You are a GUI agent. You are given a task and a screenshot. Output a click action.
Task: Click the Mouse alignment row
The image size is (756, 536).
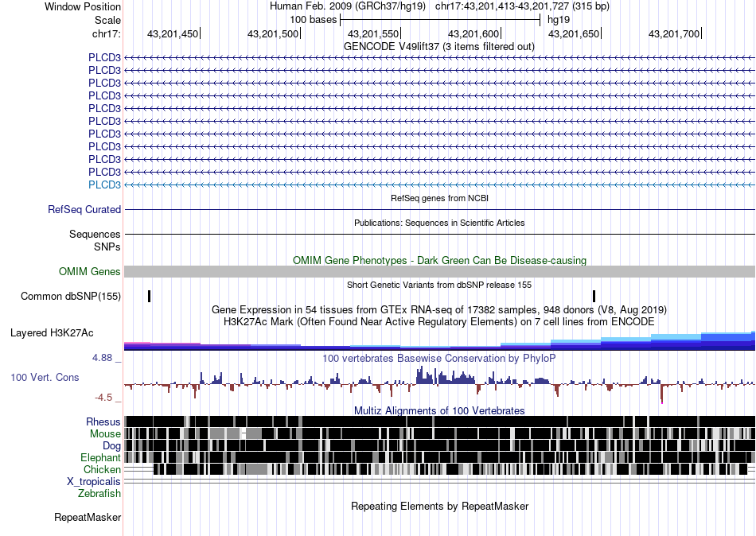coord(440,433)
